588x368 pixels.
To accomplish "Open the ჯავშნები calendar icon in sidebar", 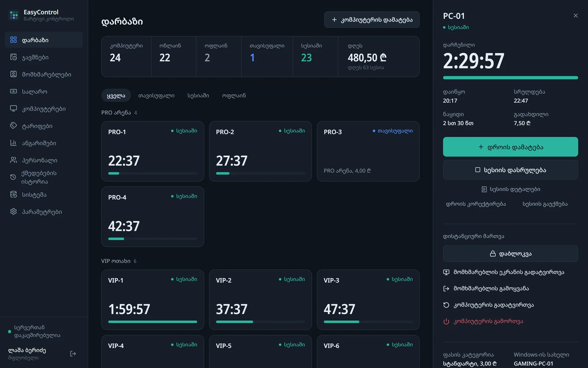I will [x=14, y=57].
